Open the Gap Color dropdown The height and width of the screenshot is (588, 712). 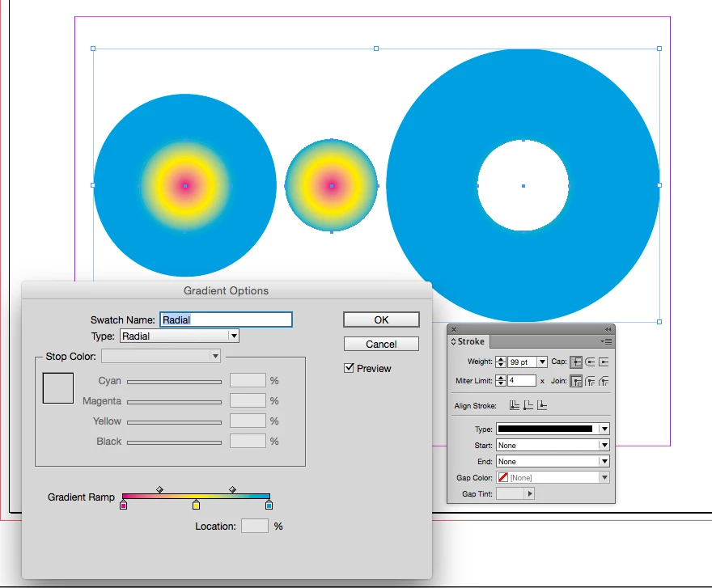(553, 478)
